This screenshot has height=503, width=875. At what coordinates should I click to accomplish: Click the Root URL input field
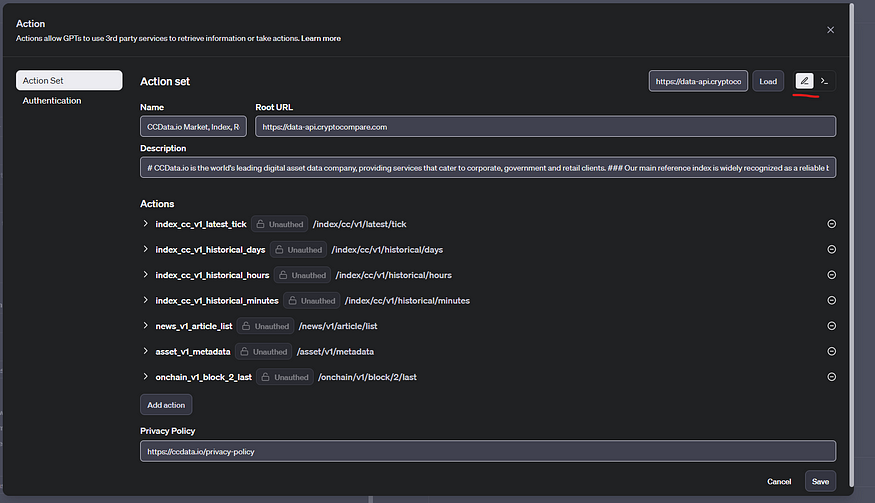545,127
